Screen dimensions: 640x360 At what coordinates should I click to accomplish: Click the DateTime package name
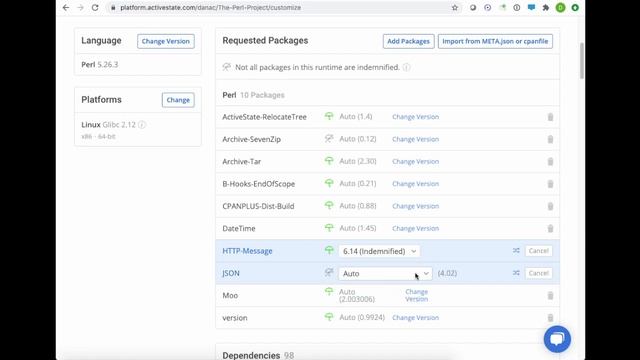tap(239, 229)
